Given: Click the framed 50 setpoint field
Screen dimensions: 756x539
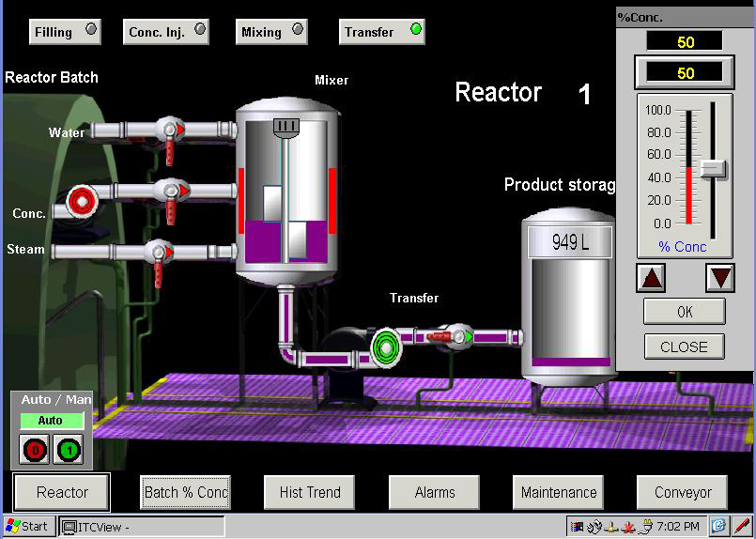Looking at the screenshot, I should [685, 73].
